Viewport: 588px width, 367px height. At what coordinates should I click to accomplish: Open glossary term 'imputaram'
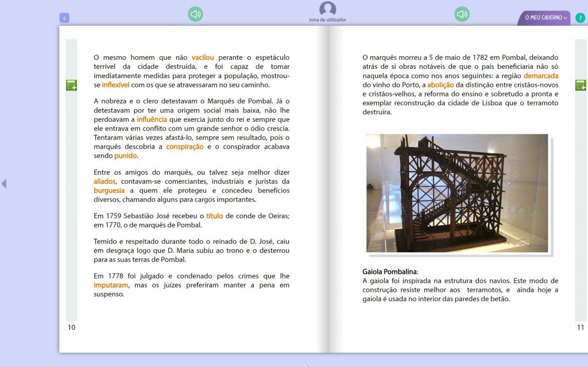(x=111, y=285)
